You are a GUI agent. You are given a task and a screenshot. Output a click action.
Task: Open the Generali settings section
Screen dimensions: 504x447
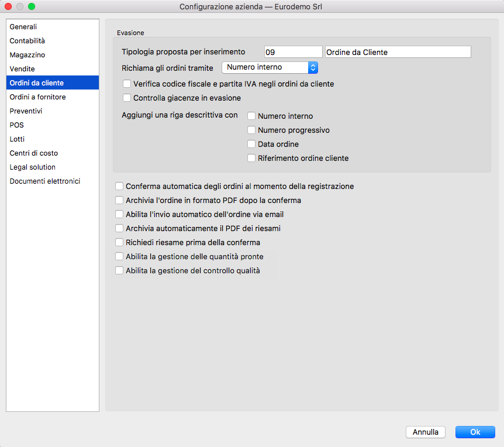click(x=23, y=27)
